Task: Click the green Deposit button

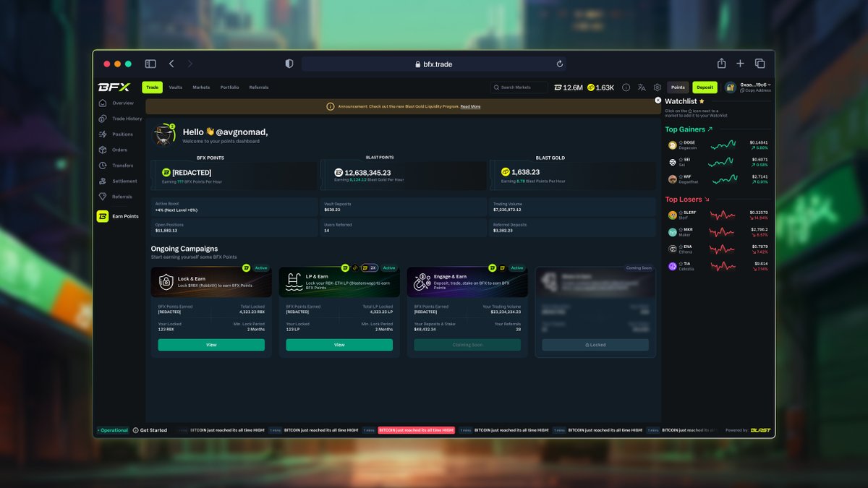Action: (705, 87)
